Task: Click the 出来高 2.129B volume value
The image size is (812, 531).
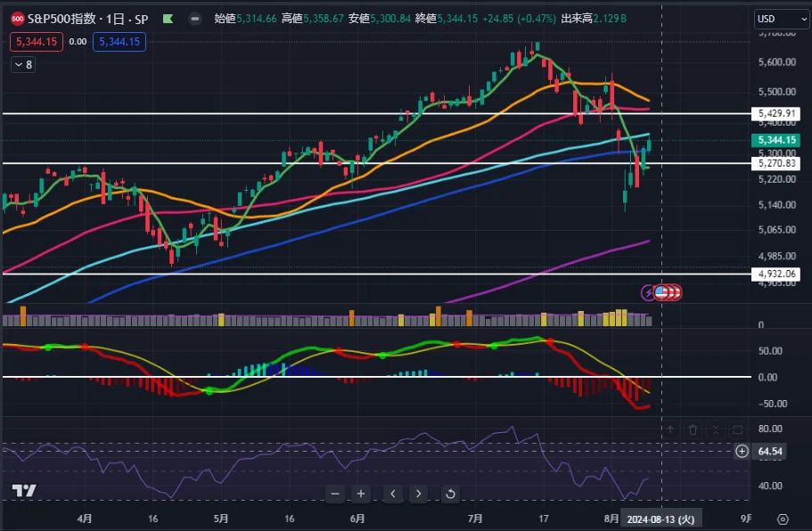Action: (594, 19)
